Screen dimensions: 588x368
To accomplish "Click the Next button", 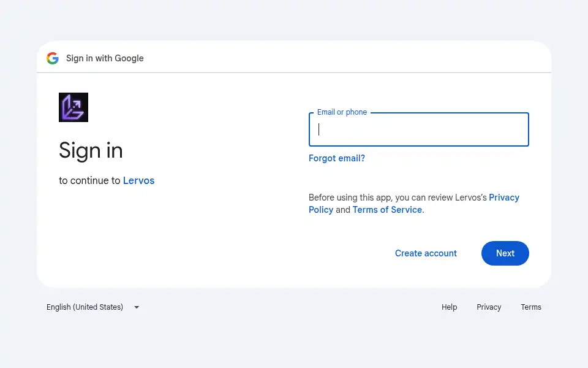I will click(505, 253).
